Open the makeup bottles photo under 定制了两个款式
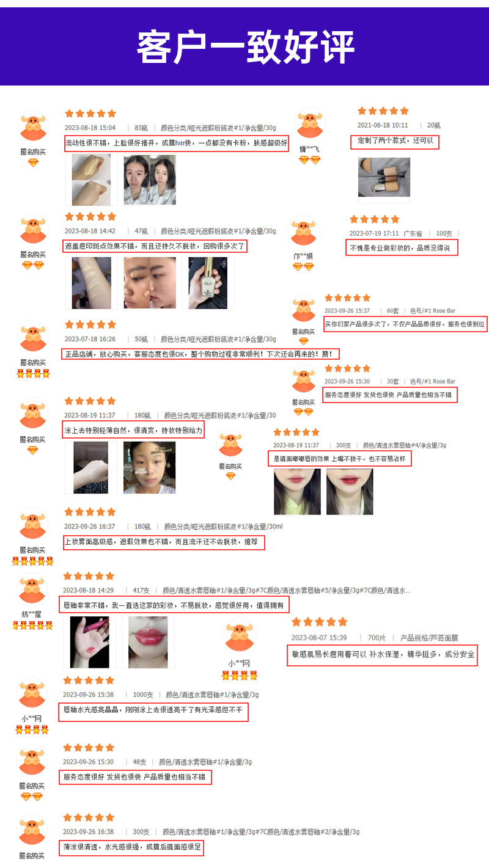Screen dimensions: 489x868 point(384,177)
